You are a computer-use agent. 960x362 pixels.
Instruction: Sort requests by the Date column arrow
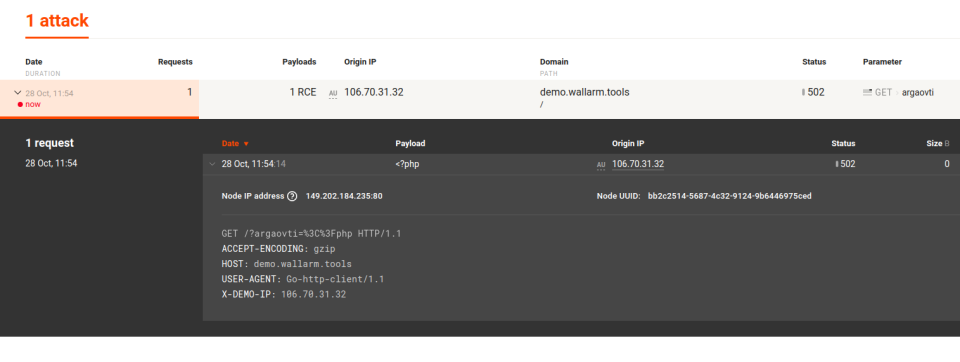[x=246, y=144]
